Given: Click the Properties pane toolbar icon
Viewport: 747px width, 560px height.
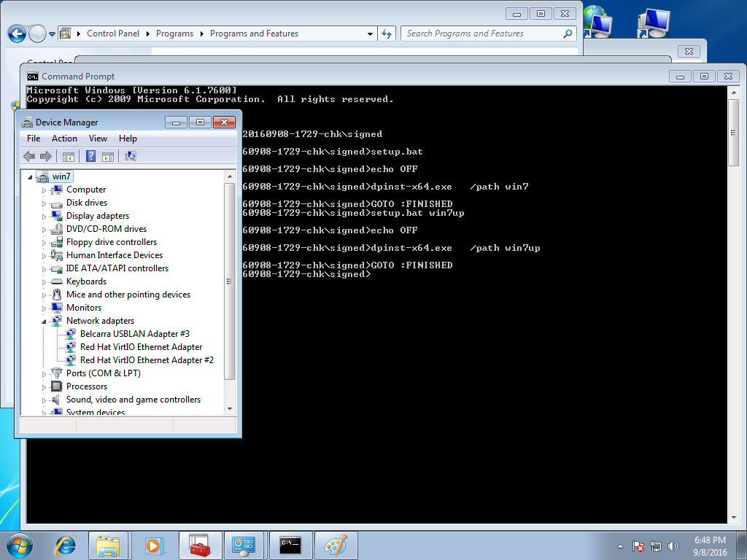Looking at the screenshot, I should pos(108,156).
